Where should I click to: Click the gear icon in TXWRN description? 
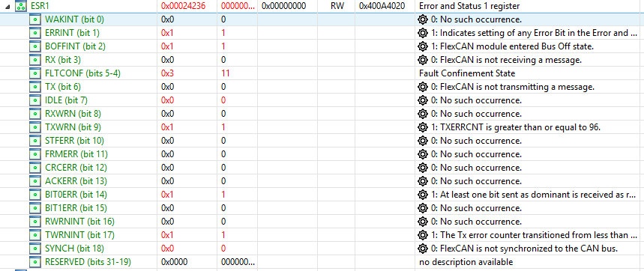click(x=423, y=127)
